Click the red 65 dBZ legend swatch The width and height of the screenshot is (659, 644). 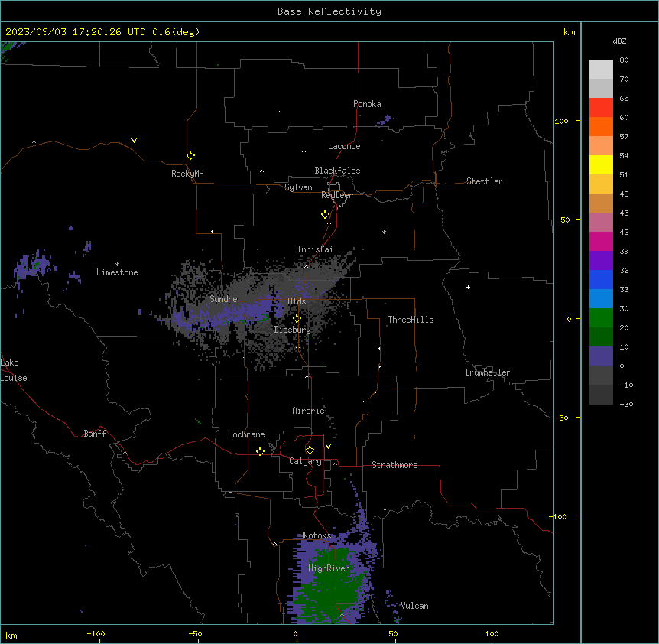tap(601, 107)
